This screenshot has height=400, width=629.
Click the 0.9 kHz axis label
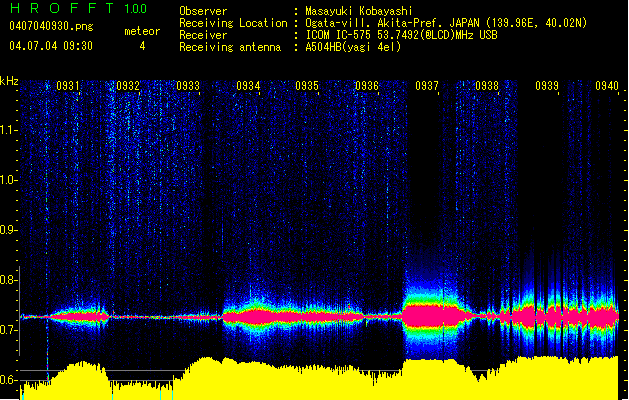pyautogui.click(x=9, y=230)
